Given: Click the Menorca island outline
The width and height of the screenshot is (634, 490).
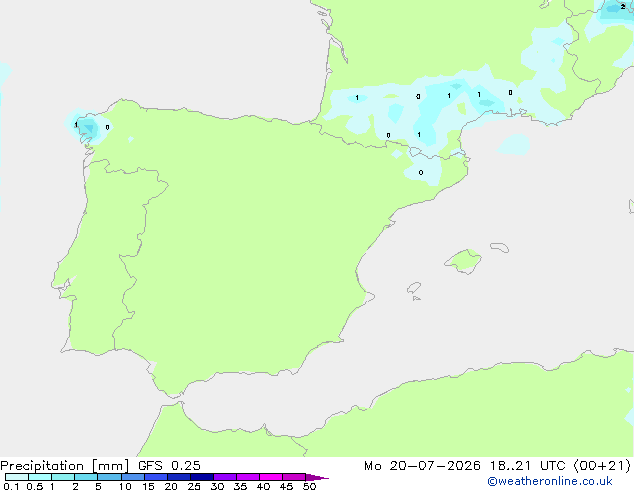Looking at the screenshot, I should (500, 247).
